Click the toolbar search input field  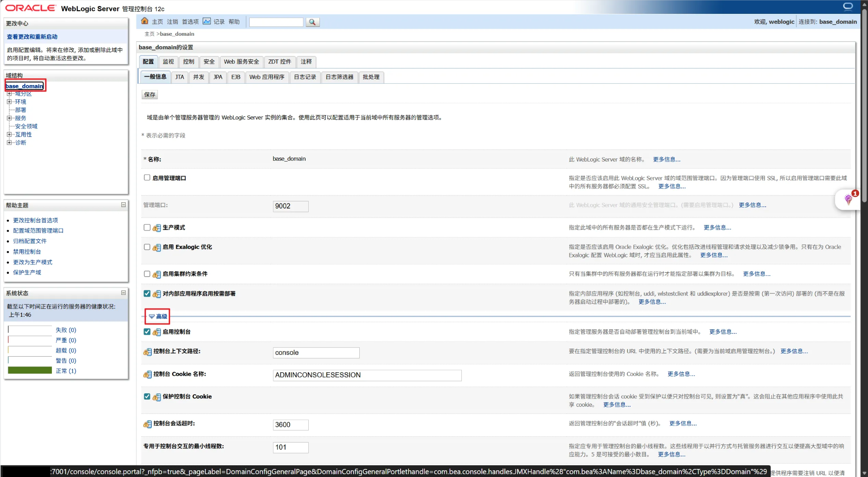276,22
